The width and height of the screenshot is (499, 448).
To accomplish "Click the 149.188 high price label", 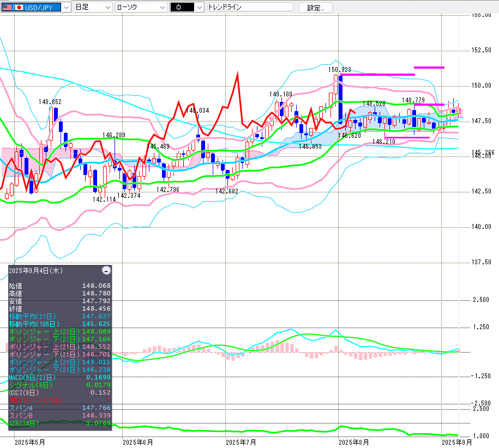I will (x=280, y=94).
